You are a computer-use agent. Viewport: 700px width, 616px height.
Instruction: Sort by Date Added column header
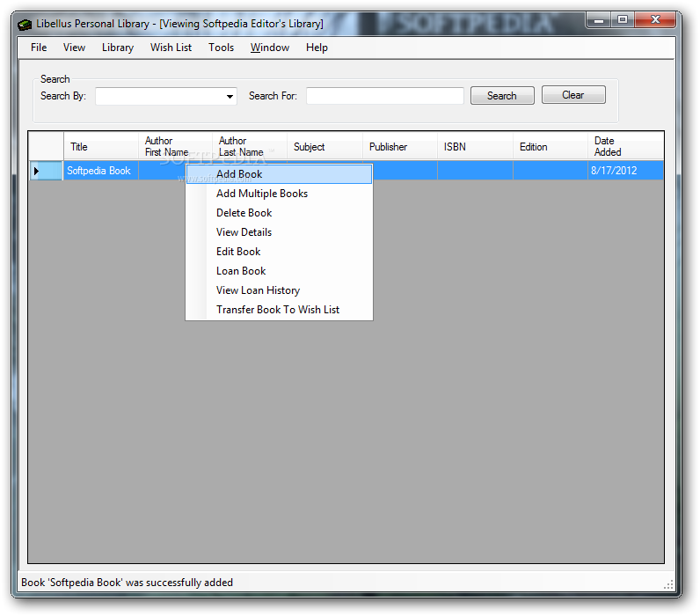[626, 146]
